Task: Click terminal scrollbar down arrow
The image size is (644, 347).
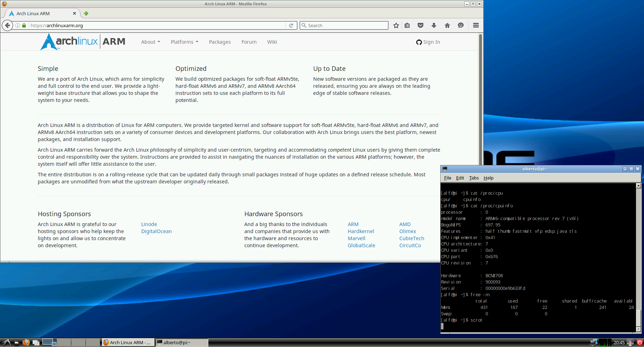Action: tap(638, 329)
